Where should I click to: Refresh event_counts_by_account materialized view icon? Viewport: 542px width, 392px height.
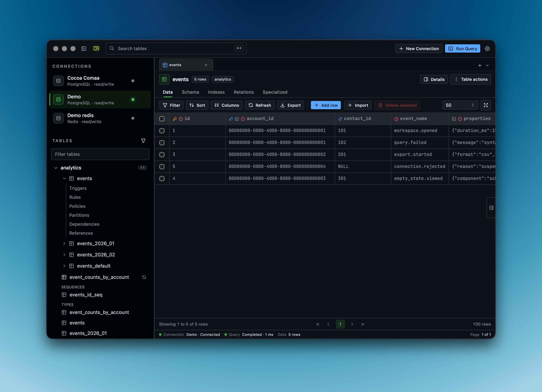click(x=144, y=277)
